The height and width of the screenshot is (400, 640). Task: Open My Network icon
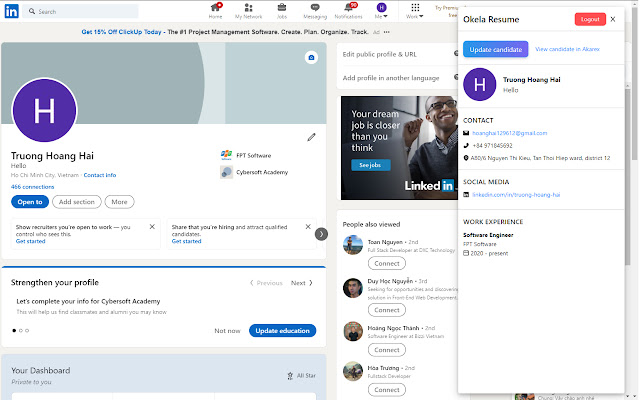pos(248,11)
